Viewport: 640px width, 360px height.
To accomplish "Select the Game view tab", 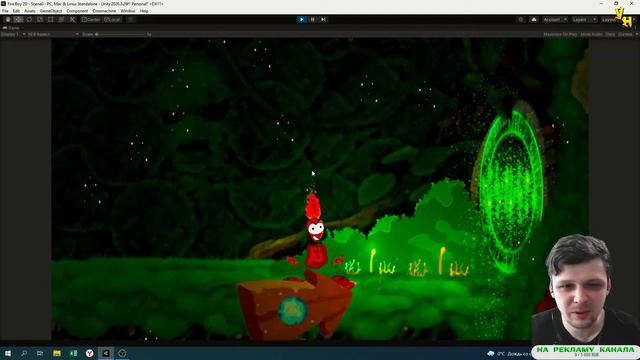I will pos(11,28).
